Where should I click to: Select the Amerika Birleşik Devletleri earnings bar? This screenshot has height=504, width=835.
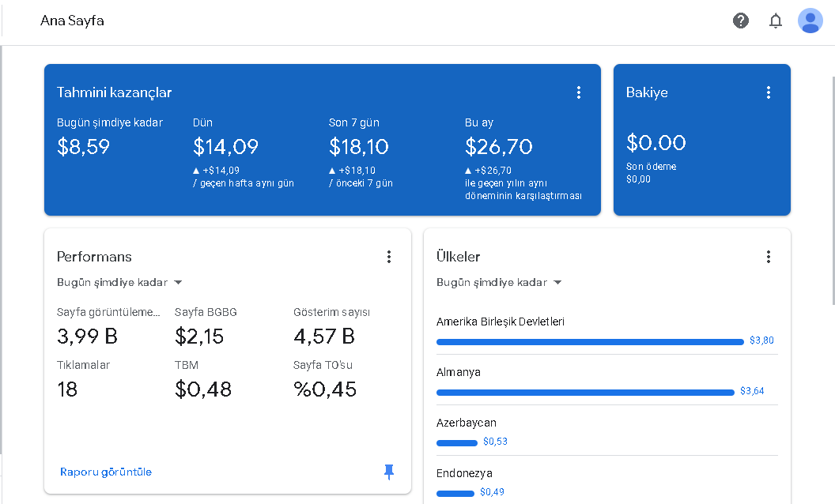pyautogui.click(x=590, y=342)
